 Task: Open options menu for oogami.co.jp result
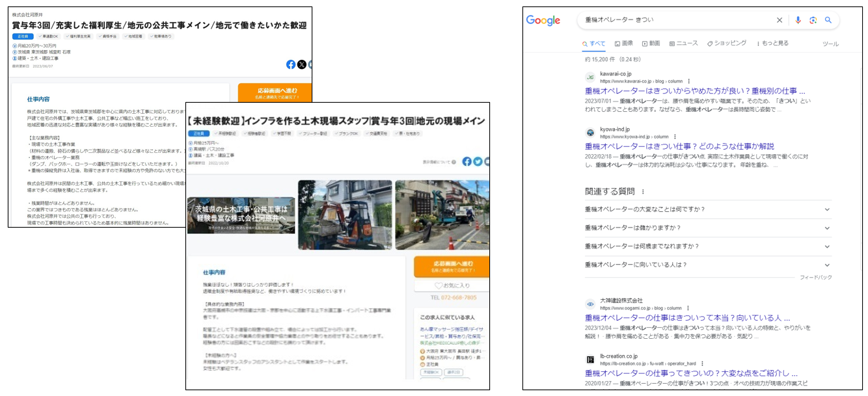coord(688,308)
